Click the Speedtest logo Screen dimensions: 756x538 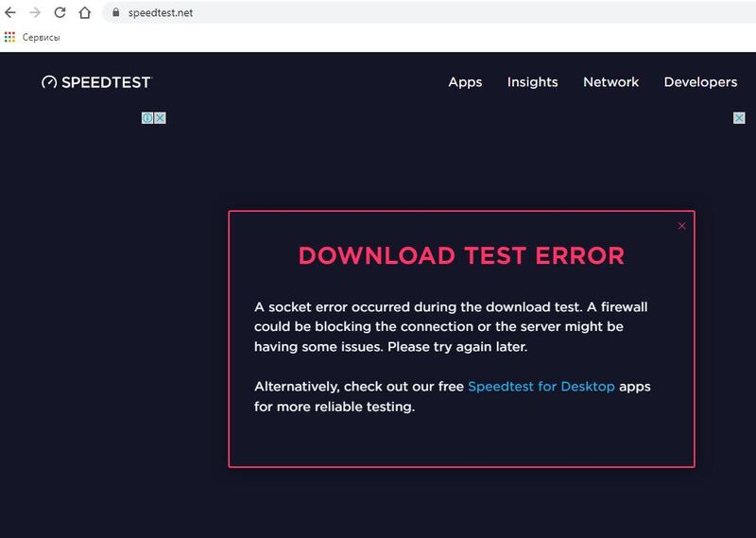(x=96, y=82)
